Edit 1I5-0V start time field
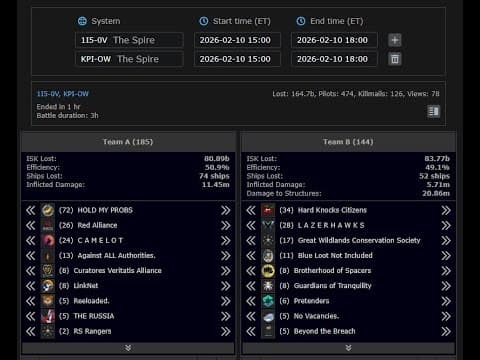 pos(237,40)
